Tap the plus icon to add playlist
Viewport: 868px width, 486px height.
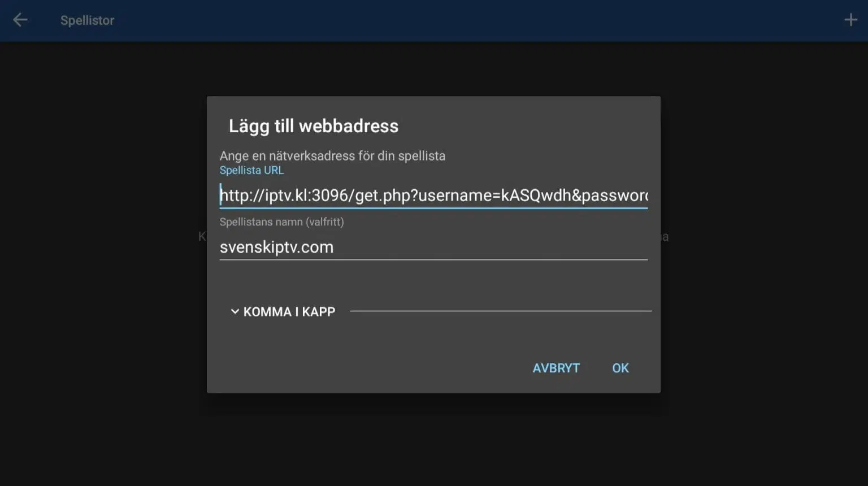click(850, 20)
